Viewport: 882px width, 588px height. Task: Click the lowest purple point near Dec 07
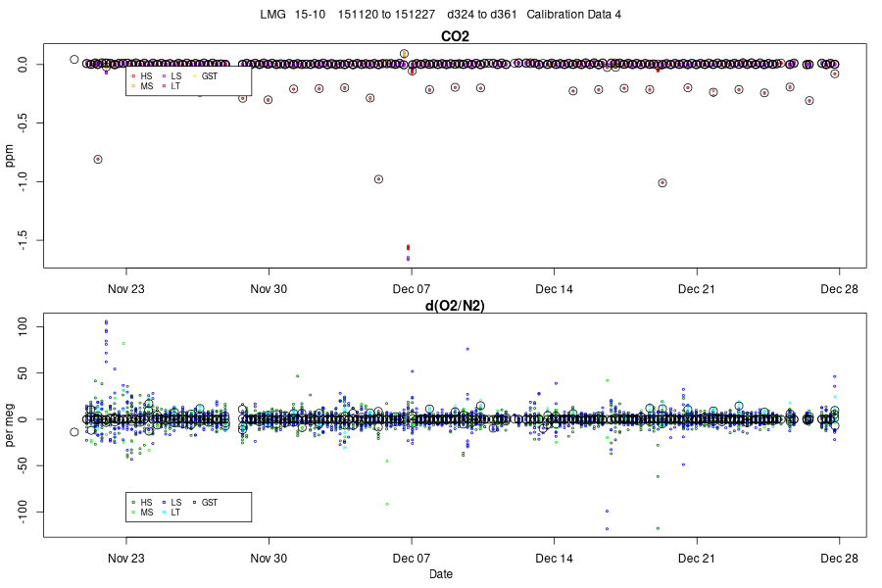pos(408,259)
